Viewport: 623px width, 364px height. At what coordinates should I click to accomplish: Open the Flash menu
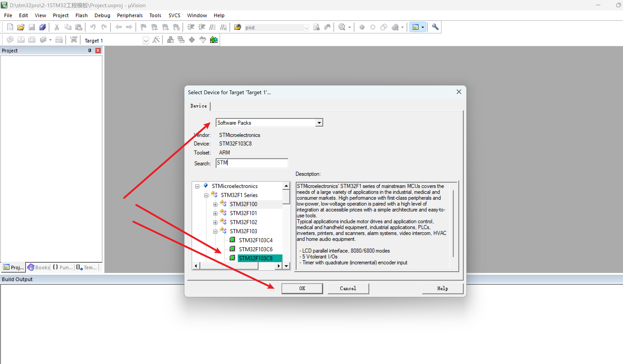(x=81, y=15)
